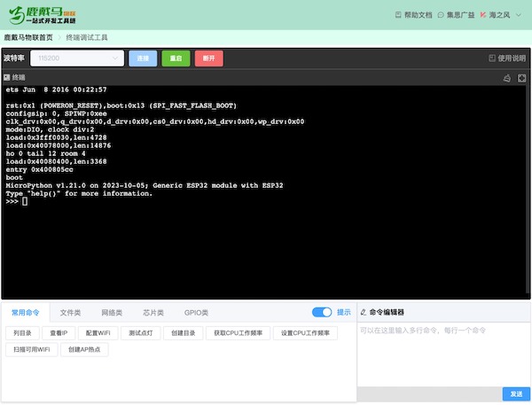Screen dimensions: 532x405
Task: Switch to the GPIO类 tab
Action: point(196,313)
